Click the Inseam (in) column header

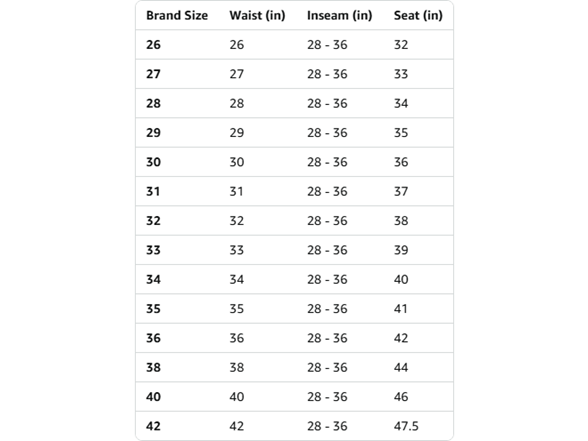coord(339,15)
